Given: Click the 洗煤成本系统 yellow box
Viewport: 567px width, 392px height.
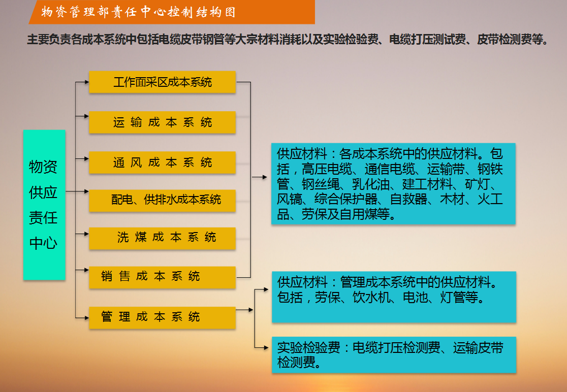Looking at the screenshot, I should click(162, 238).
